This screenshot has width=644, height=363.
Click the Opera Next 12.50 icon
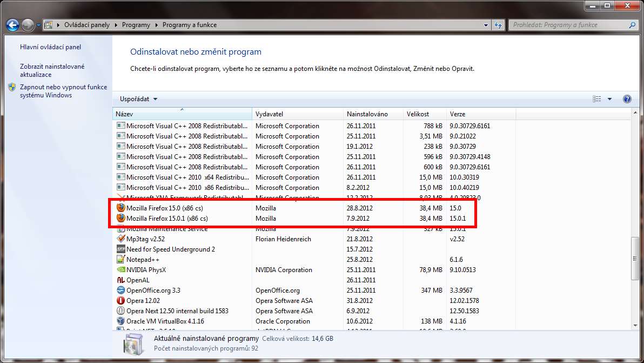coord(121,311)
